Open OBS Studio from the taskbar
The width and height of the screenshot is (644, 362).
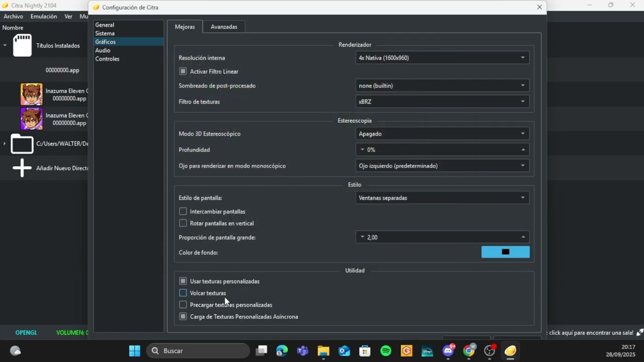pyautogui.click(x=490, y=350)
